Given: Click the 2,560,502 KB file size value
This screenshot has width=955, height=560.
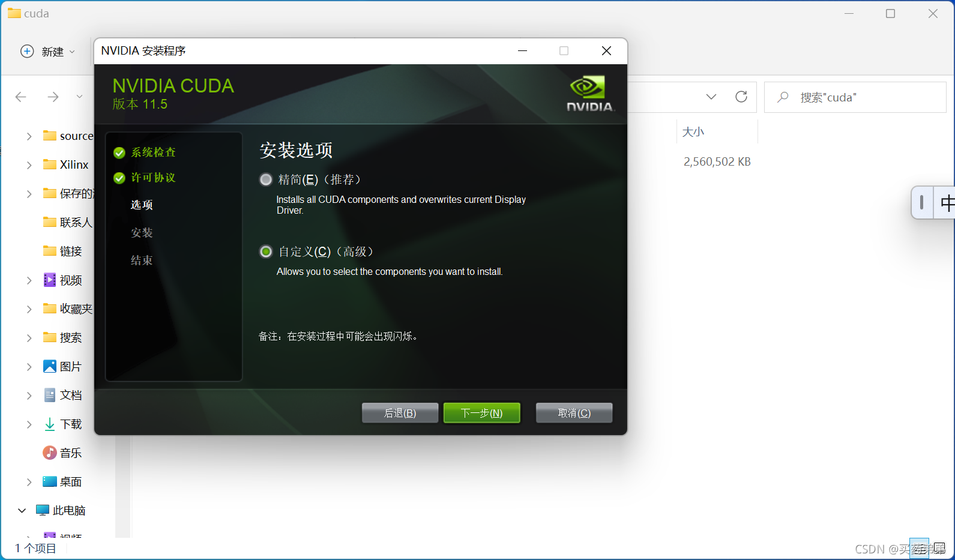Looking at the screenshot, I should pos(717,162).
